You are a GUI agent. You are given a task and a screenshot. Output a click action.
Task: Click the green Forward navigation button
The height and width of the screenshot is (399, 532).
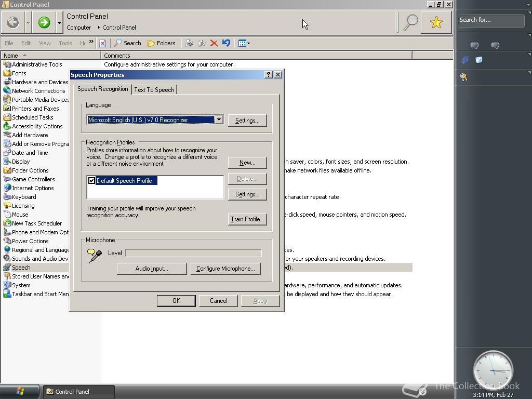tap(44, 22)
